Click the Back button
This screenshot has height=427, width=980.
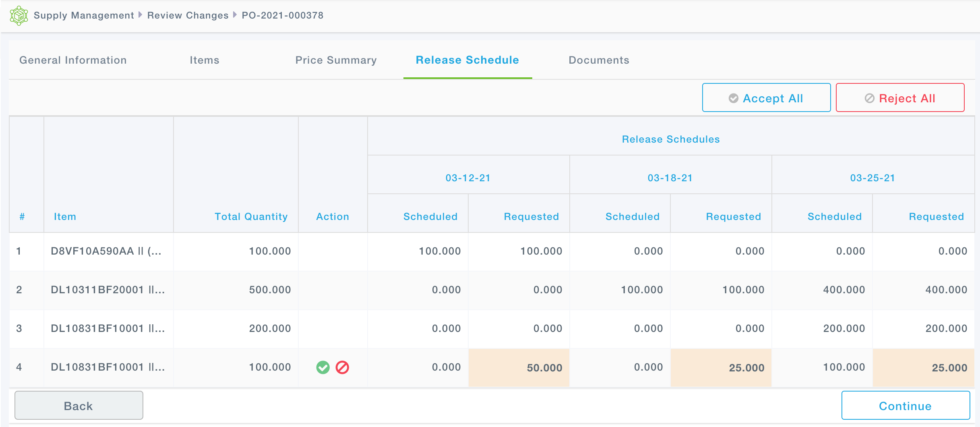coord(79,406)
